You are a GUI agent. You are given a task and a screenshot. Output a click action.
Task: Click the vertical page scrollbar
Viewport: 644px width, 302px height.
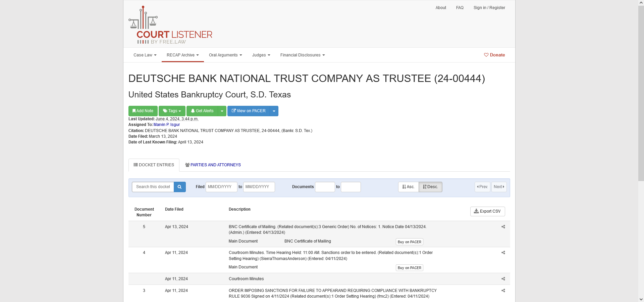click(x=641, y=93)
